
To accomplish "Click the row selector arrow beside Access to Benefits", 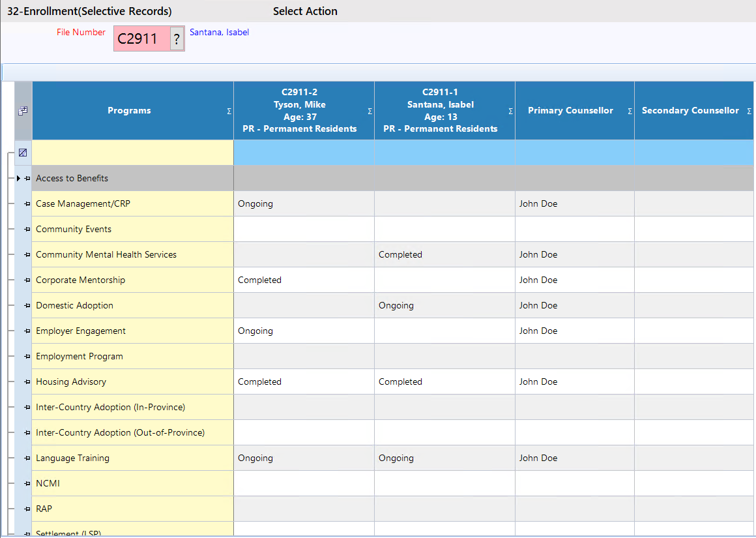I will [18, 179].
